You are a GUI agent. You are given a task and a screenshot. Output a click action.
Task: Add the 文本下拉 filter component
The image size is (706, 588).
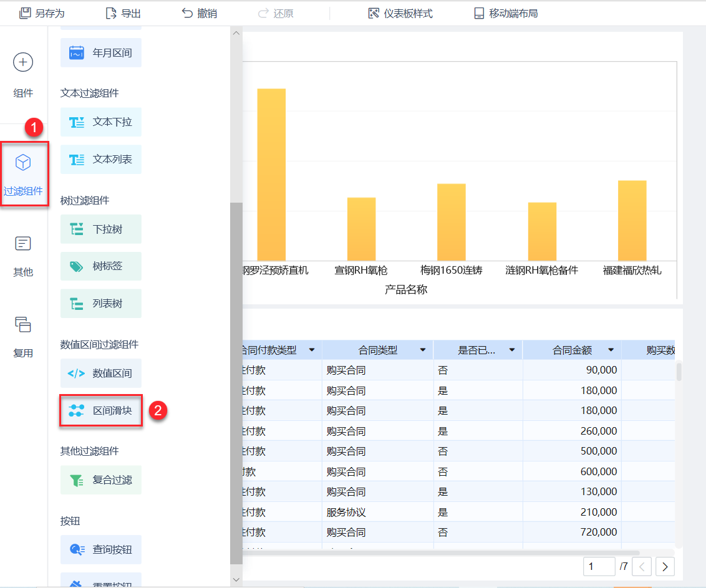click(101, 122)
